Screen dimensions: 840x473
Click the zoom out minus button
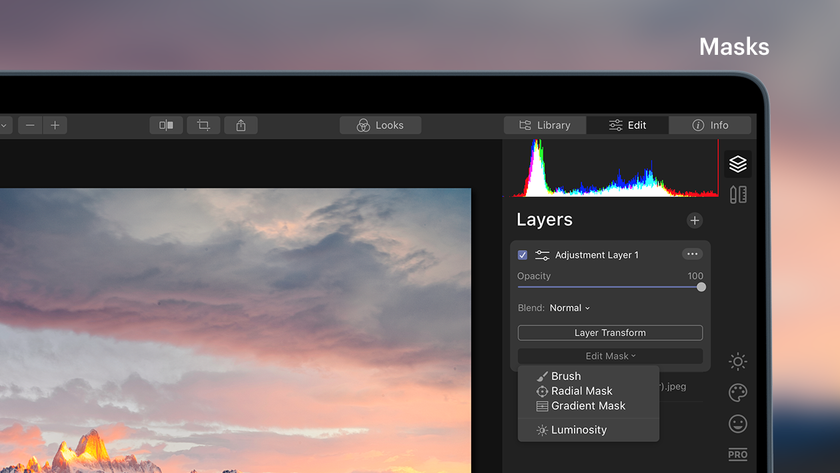coord(30,125)
